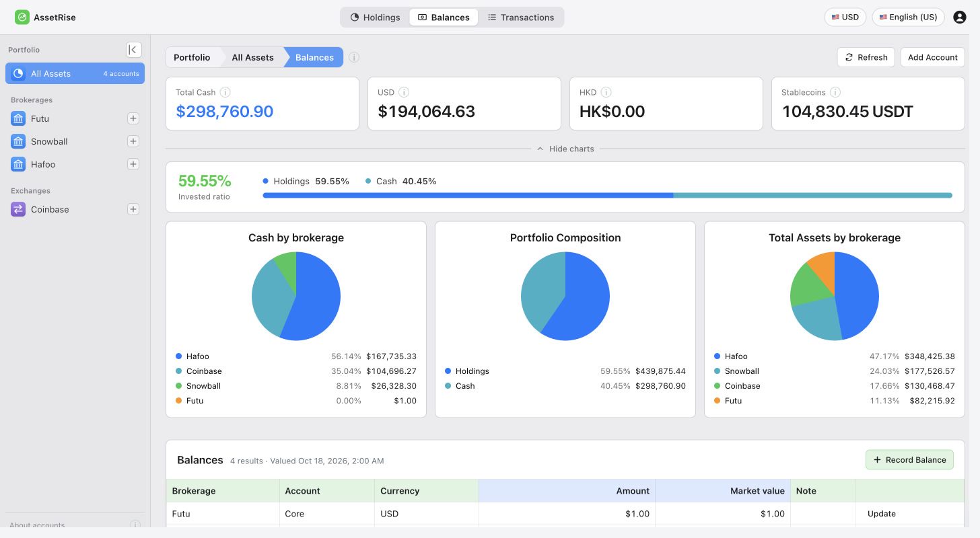The width and height of the screenshot is (980, 538).
Task: Click the Record Balance button
Action: [909, 460]
